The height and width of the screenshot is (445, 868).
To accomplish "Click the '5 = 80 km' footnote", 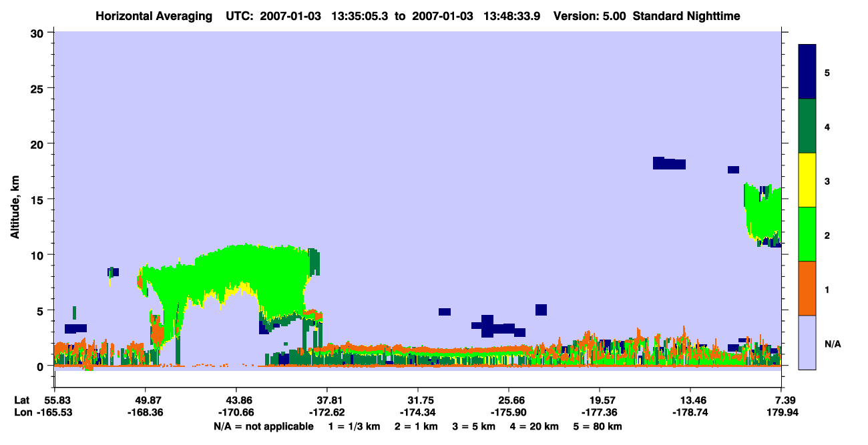I will 599,426.
